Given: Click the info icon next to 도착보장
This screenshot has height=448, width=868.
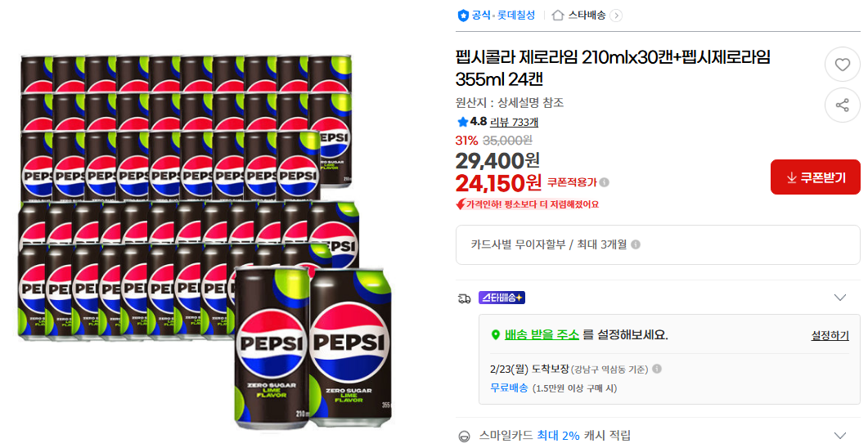Looking at the screenshot, I should (657, 370).
